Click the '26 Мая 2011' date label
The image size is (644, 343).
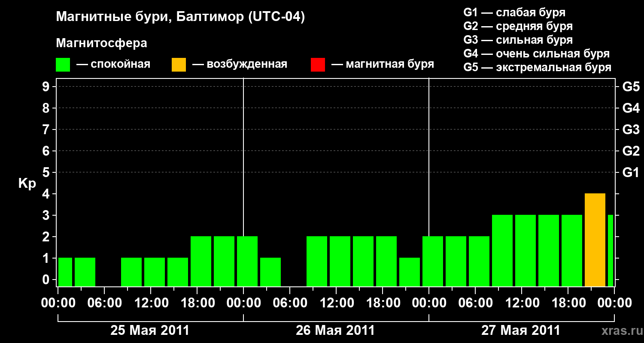(335, 331)
